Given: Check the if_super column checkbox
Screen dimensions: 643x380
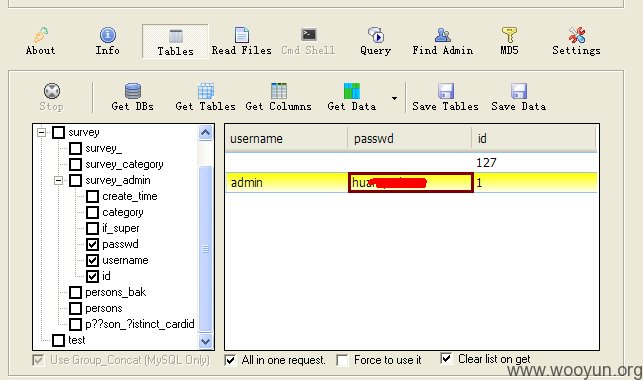Looking at the screenshot, I should pos(92,228).
